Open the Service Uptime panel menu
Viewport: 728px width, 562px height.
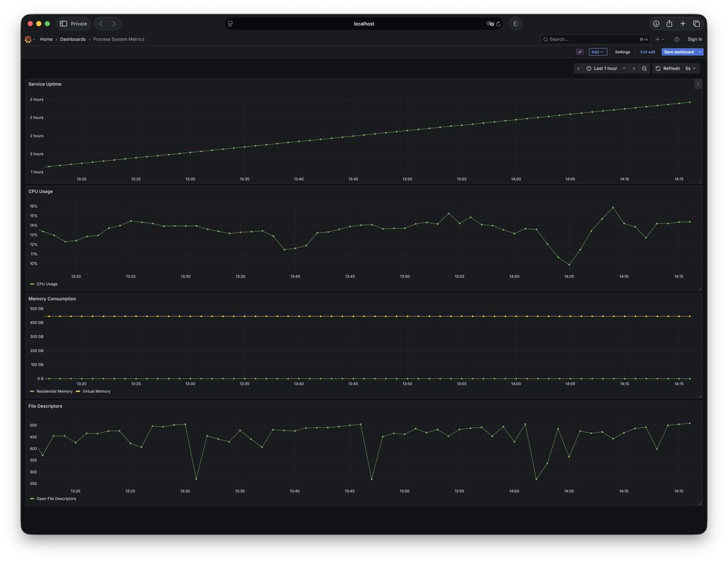(x=698, y=84)
